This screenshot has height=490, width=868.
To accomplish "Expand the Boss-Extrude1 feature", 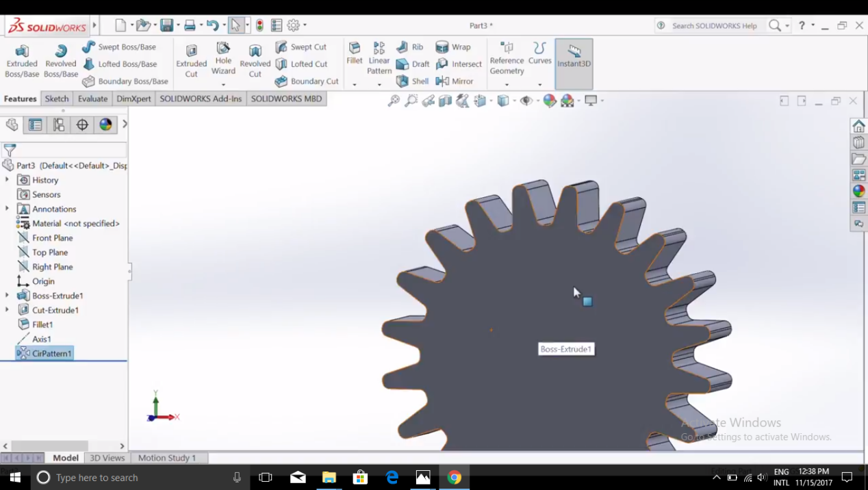I will click(7, 296).
